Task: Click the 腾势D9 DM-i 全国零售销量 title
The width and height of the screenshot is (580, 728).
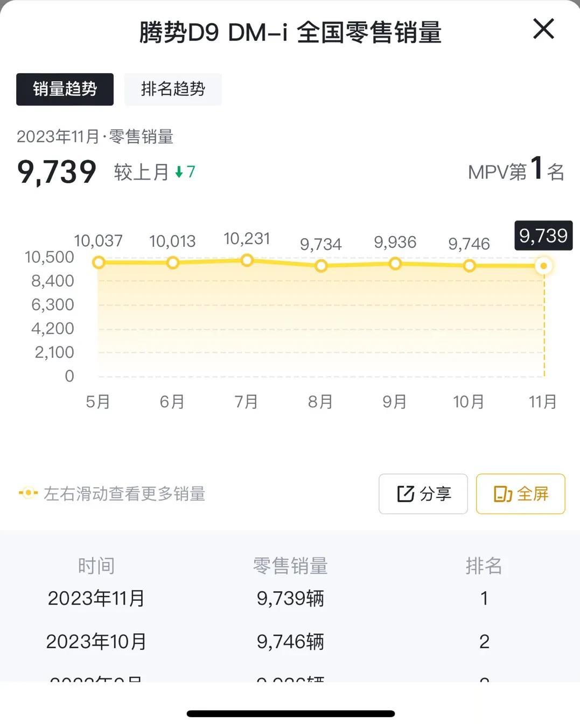Action: point(290,32)
